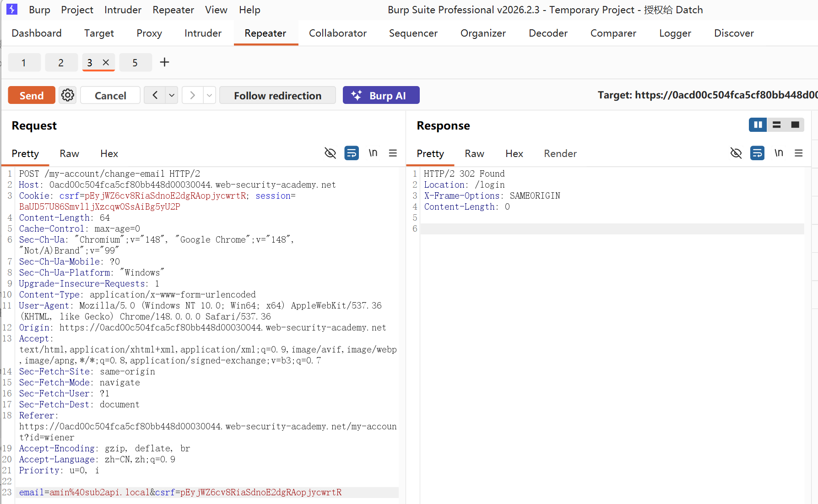Select Raw view in Request panel
Viewport: 818px width, 504px height.
coord(70,153)
